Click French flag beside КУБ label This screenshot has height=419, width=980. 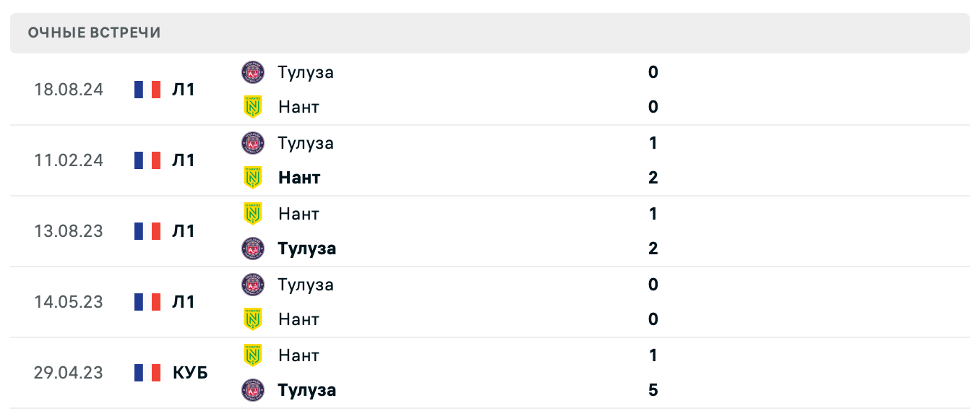(x=147, y=373)
